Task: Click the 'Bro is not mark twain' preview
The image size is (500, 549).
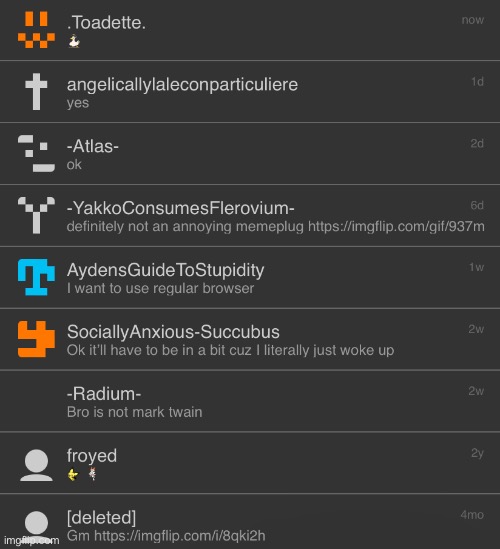Action: 134,412
